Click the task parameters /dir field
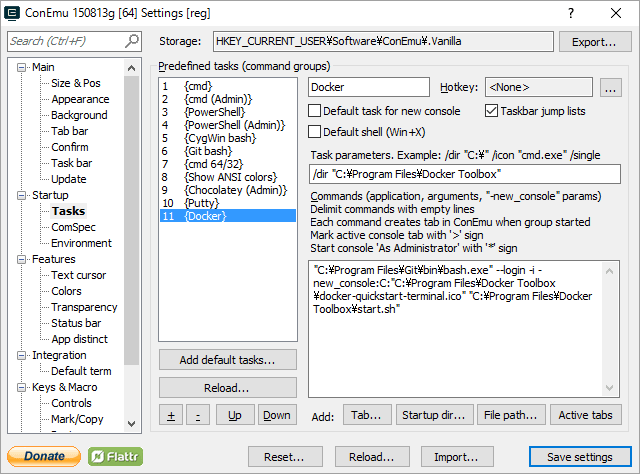This screenshot has height=474, width=640. [464, 174]
